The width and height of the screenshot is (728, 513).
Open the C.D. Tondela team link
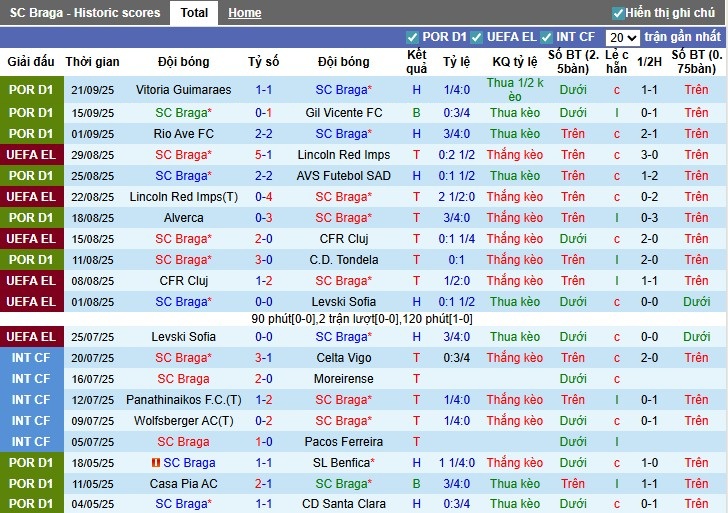344,260
